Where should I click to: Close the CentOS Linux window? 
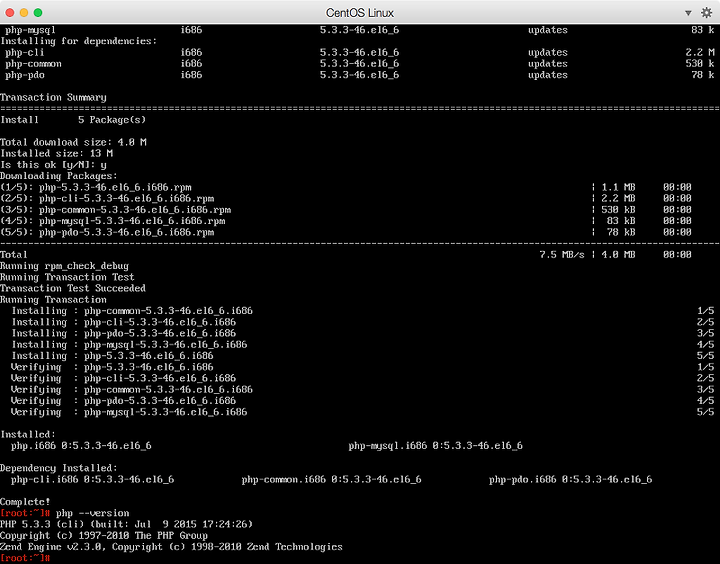click(10, 12)
